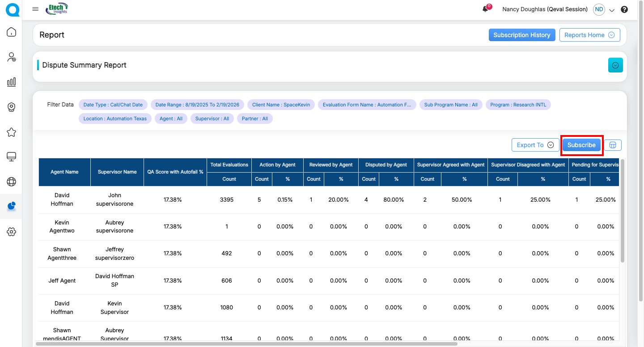Toggle the hamburger menu
Viewport: 644px width, 347px height.
[x=35, y=9]
